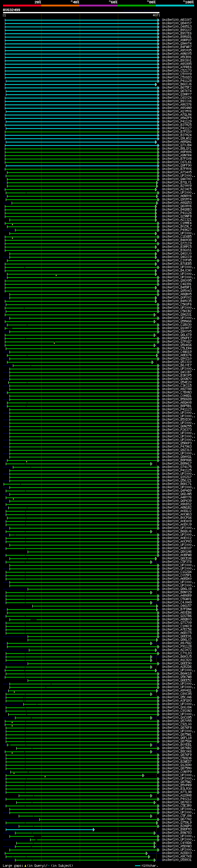Select the UniRef100_O59931 label

click(x=177, y=860)
